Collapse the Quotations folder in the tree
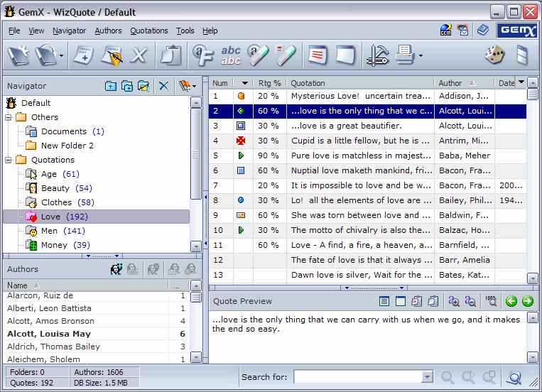Screen dimensions: 542x392 [x=9, y=160]
